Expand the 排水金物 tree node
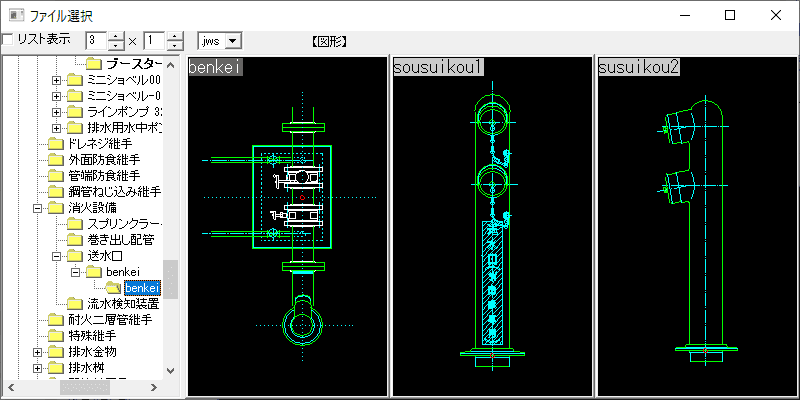This screenshot has width=800, height=400. (36, 353)
